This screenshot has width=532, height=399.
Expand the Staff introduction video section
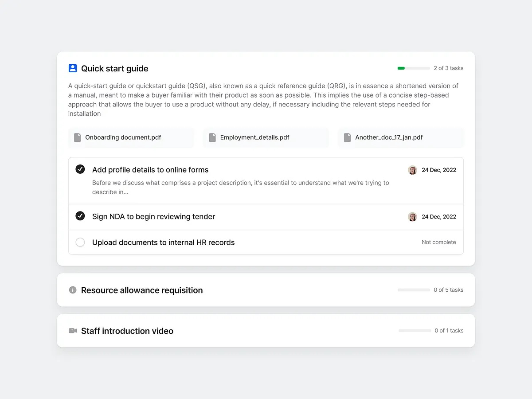pyautogui.click(x=127, y=330)
